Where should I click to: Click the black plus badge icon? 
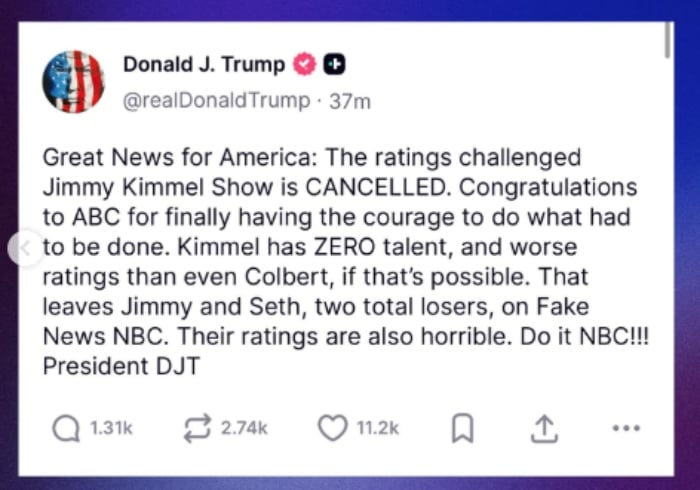[x=336, y=64]
